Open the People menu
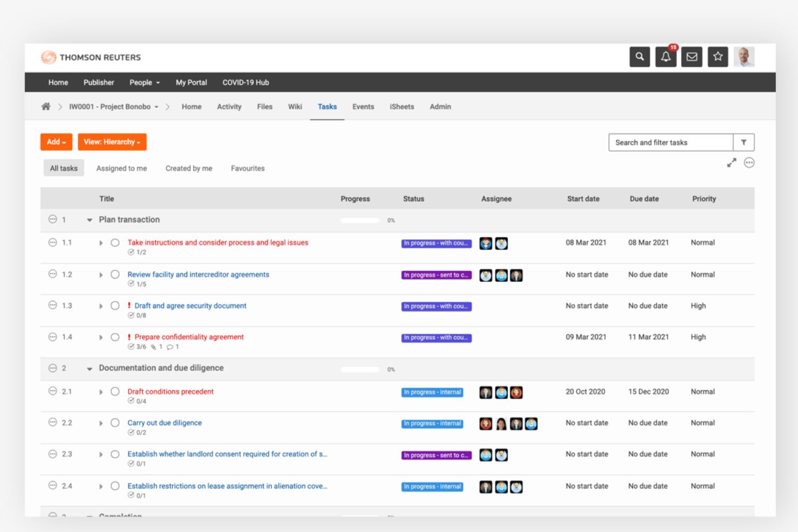 (144, 82)
